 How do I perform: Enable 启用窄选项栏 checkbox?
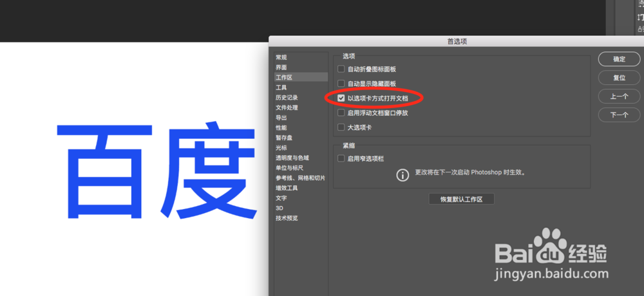tap(341, 158)
